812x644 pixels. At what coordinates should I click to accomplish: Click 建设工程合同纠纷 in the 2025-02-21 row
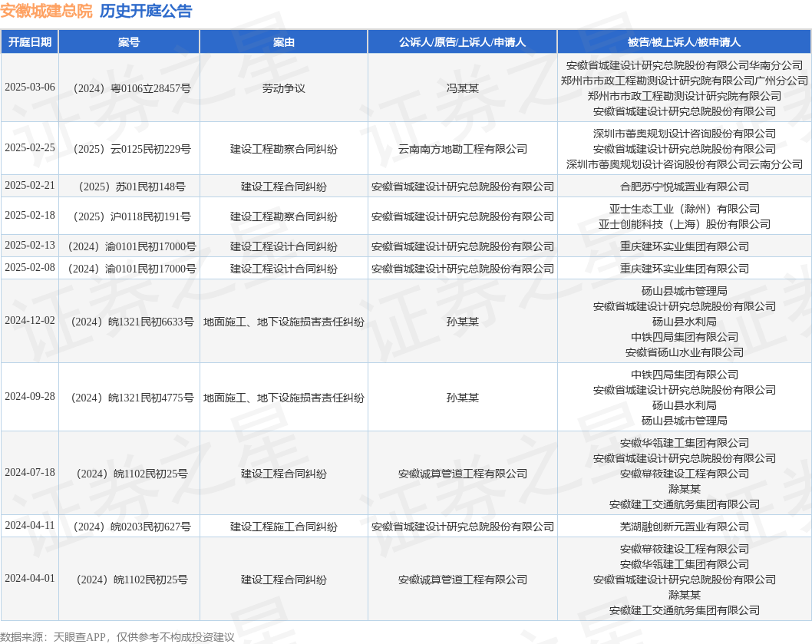point(284,187)
